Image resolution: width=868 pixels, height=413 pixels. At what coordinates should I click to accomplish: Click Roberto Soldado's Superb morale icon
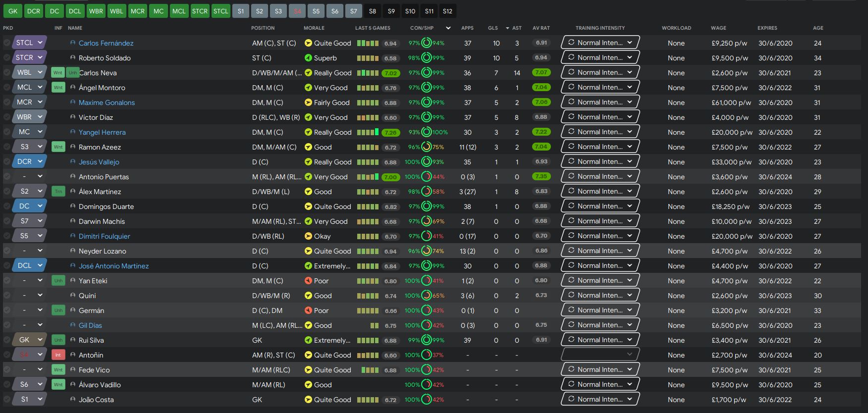(x=308, y=58)
